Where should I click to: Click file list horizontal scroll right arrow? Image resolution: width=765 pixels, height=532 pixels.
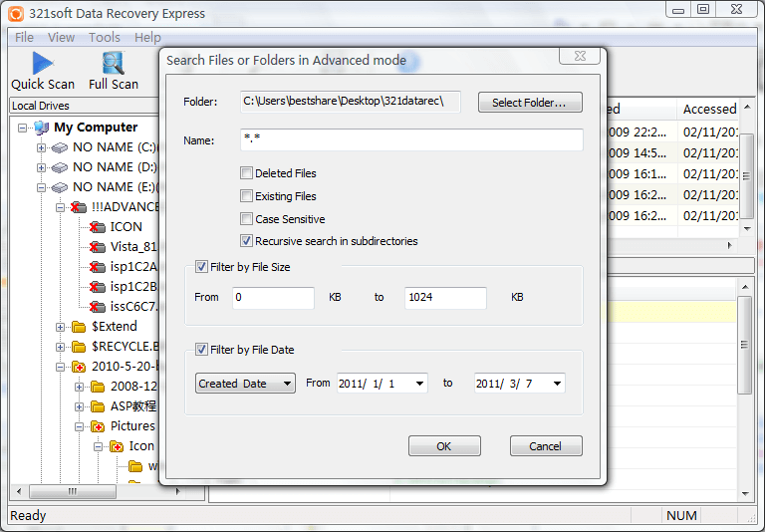(x=730, y=245)
